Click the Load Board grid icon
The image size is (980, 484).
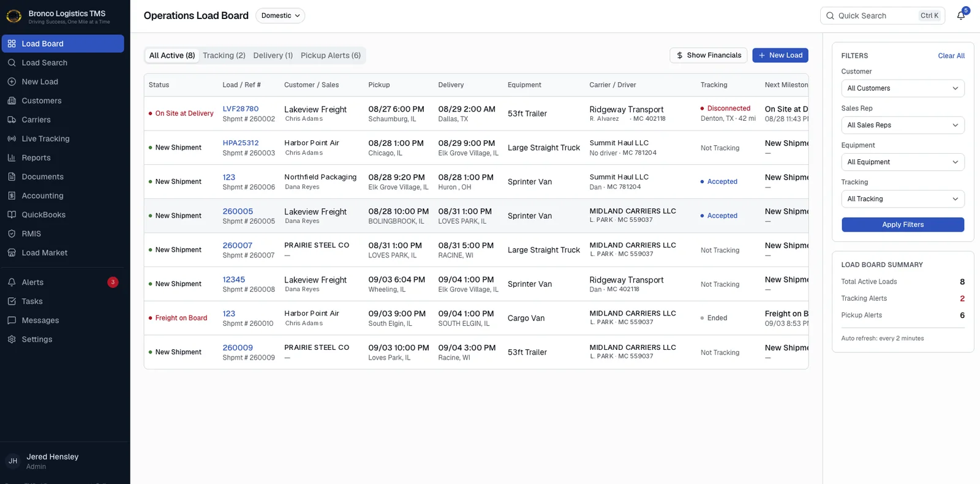click(12, 43)
